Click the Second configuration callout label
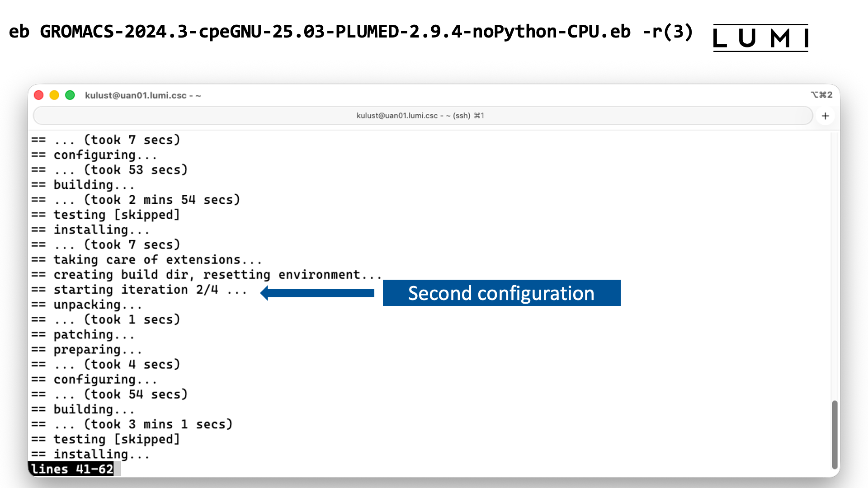The image size is (868, 488). 501,293
